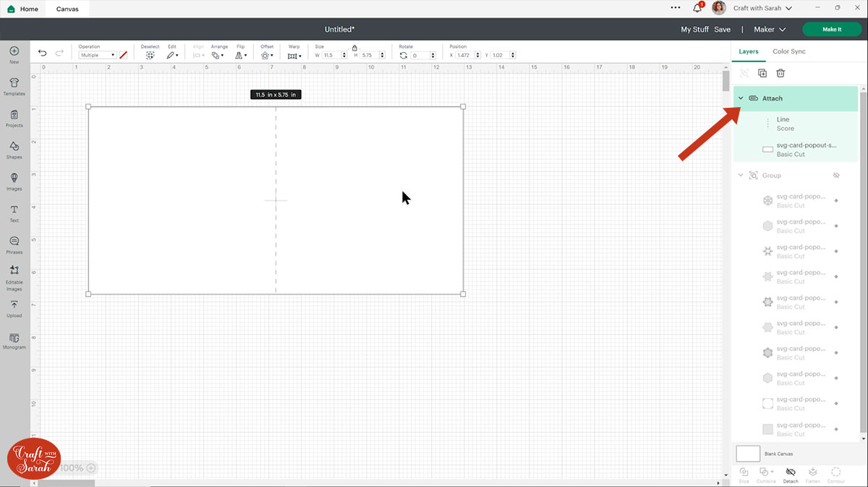
Task: Select the Canvas tab
Action: click(67, 9)
